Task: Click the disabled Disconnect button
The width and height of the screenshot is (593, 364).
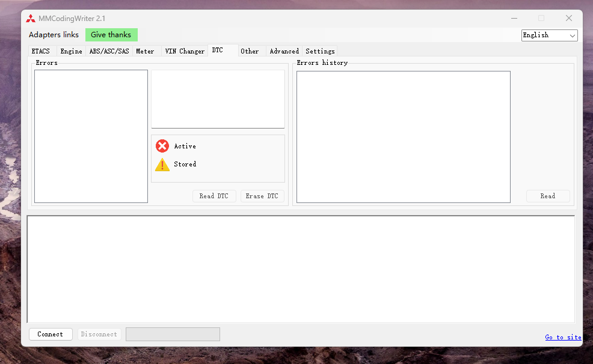Action: pyautogui.click(x=99, y=334)
